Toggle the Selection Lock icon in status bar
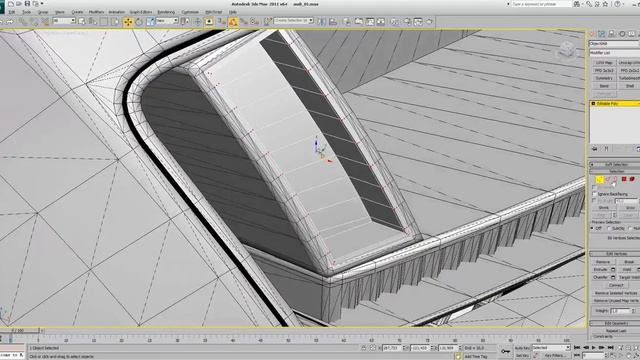Viewport: 640px width, 360px height. click(364, 348)
